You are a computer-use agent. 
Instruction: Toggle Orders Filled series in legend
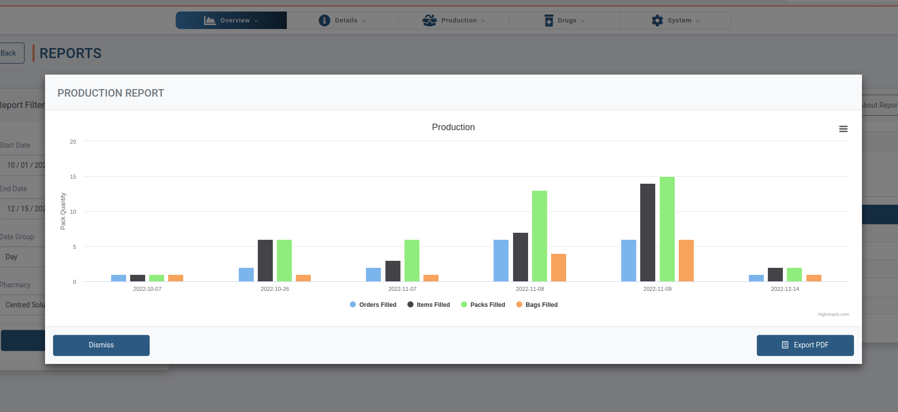[x=373, y=305]
